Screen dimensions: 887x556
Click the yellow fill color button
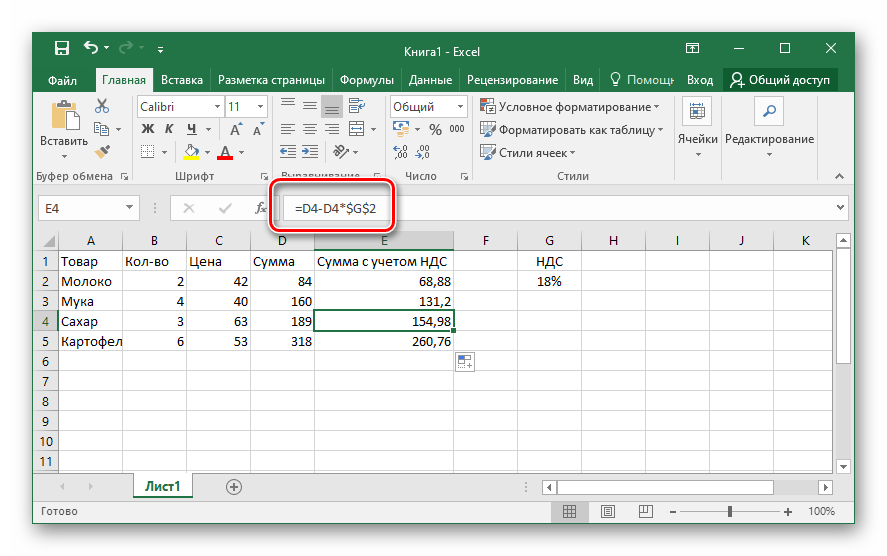pyautogui.click(x=192, y=152)
